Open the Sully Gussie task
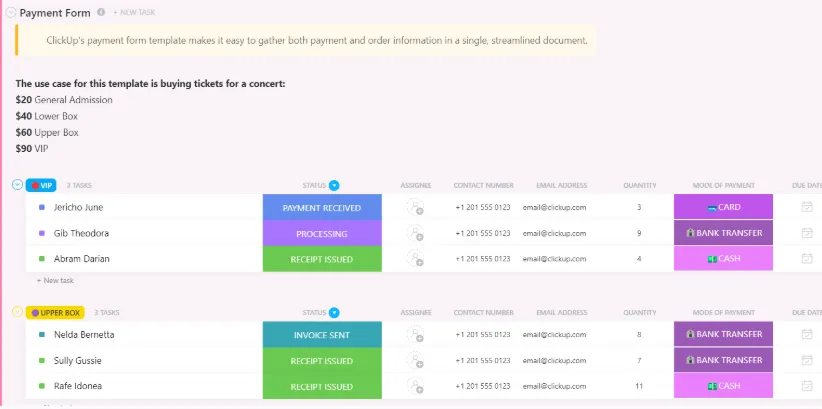The height and width of the screenshot is (409, 822). click(78, 361)
